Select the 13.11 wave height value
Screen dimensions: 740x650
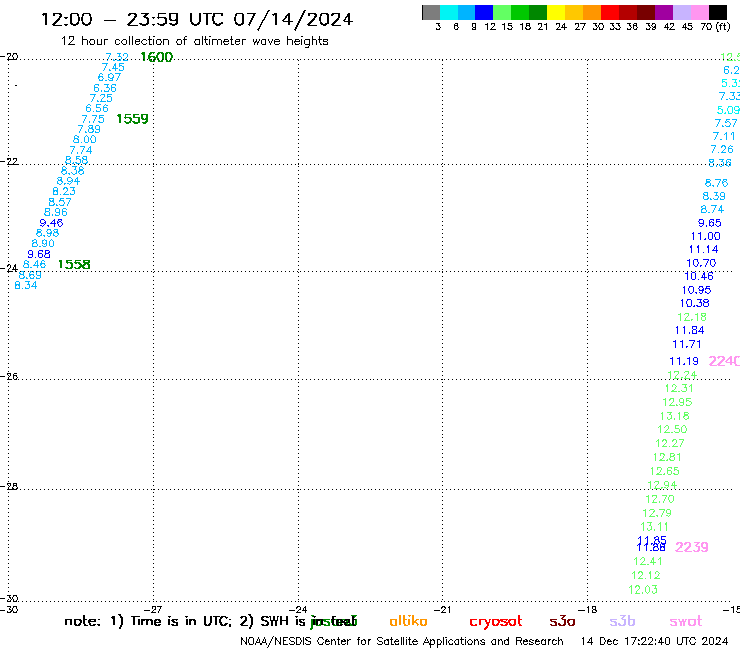pyautogui.click(x=655, y=527)
